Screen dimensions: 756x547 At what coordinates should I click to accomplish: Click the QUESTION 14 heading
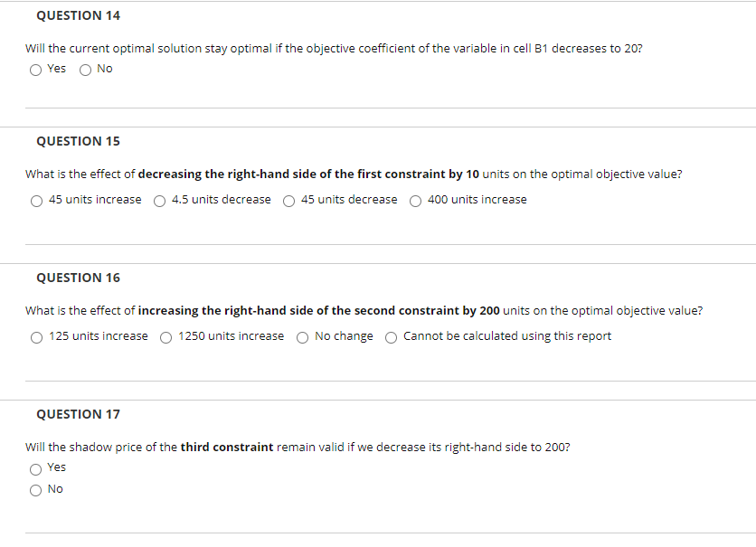tap(78, 14)
